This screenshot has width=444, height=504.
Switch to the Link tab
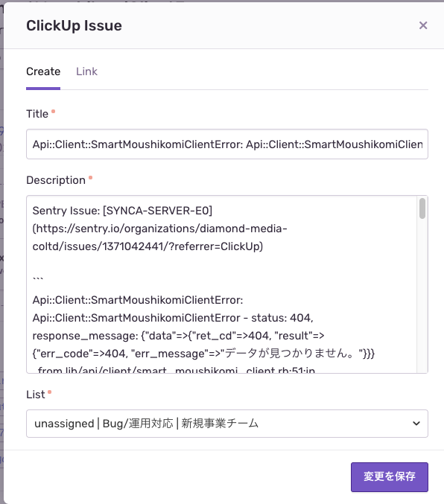(x=86, y=71)
